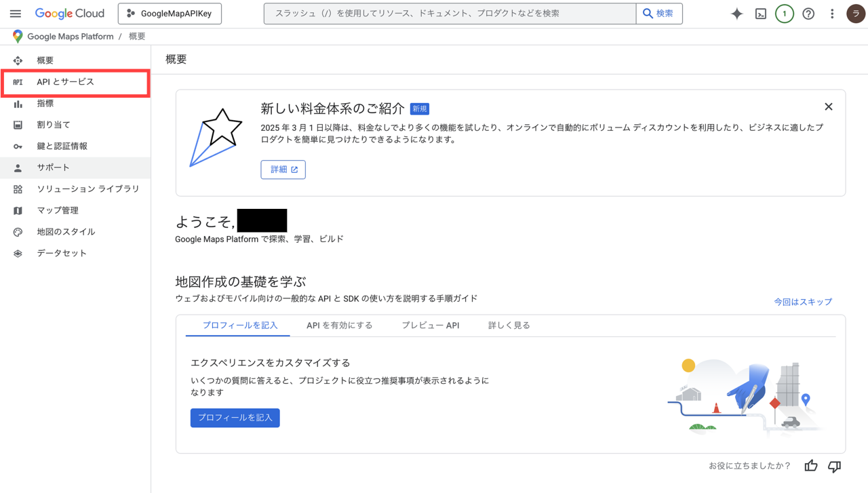Click the 今回はスキップ link
Image resolution: width=868 pixels, height=493 pixels.
click(x=803, y=302)
